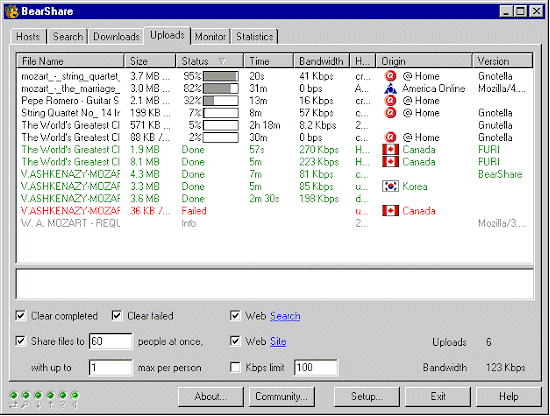Image resolution: width=550 pixels, height=416 pixels.
Task: Click the America Online origin icon
Action: click(x=390, y=88)
